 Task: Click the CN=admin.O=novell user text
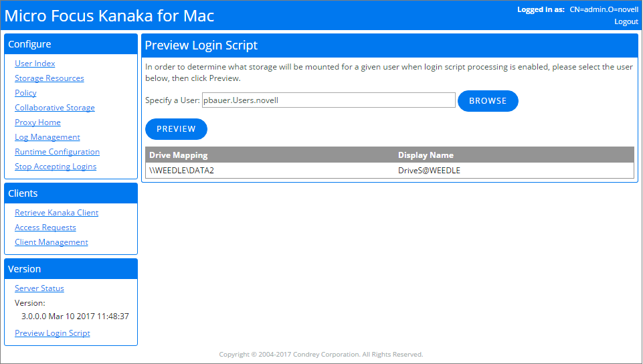pyautogui.click(x=604, y=9)
